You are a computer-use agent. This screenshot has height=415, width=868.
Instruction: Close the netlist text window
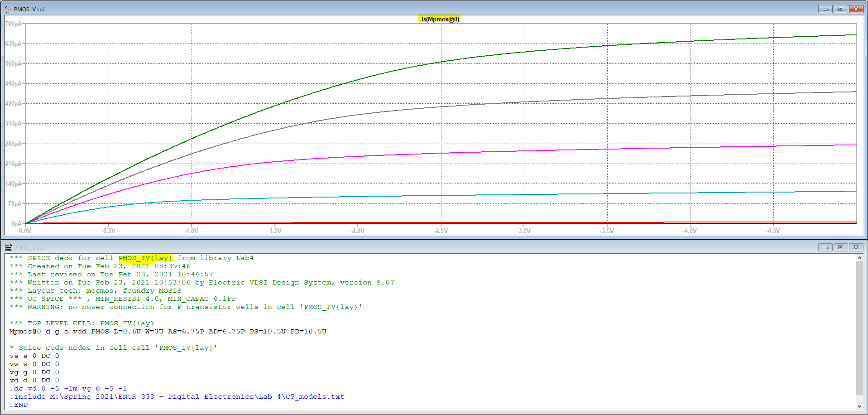pyautogui.click(x=856, y=247)
